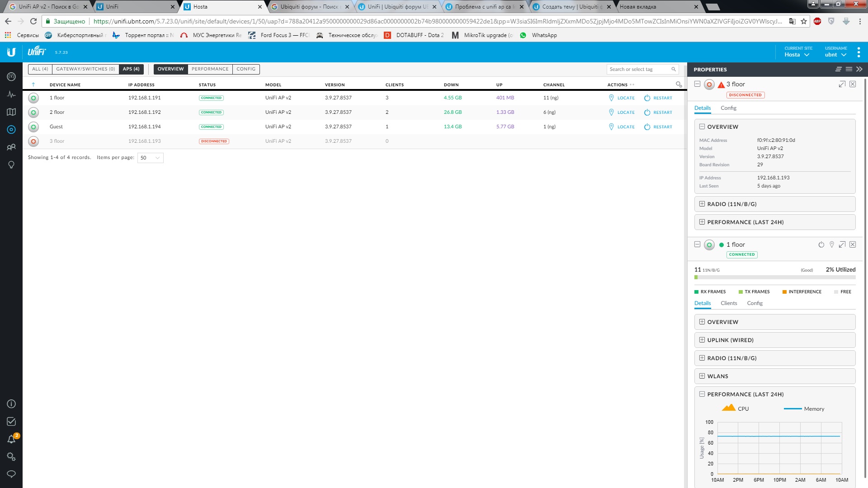The image size is (868, 488).
Task: Open the Events checkbox icon in sidebar
Action: [11, 422]
